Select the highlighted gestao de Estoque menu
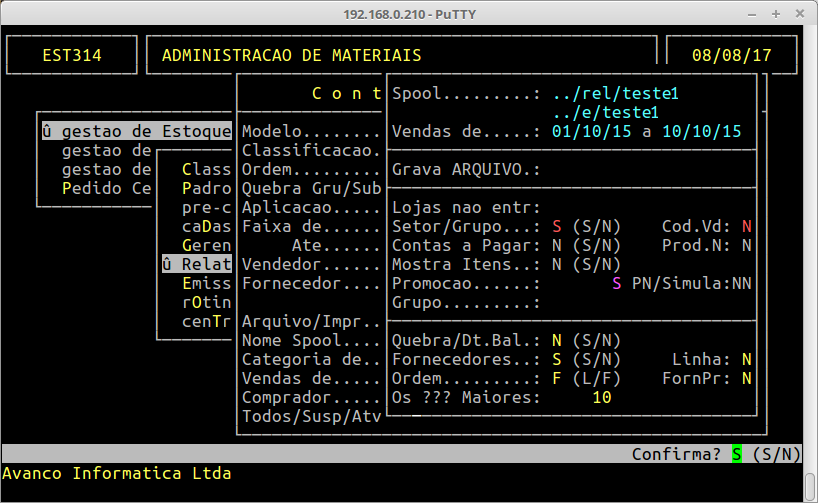The width and height of the screenshot is (818, 503). (137, 131)
